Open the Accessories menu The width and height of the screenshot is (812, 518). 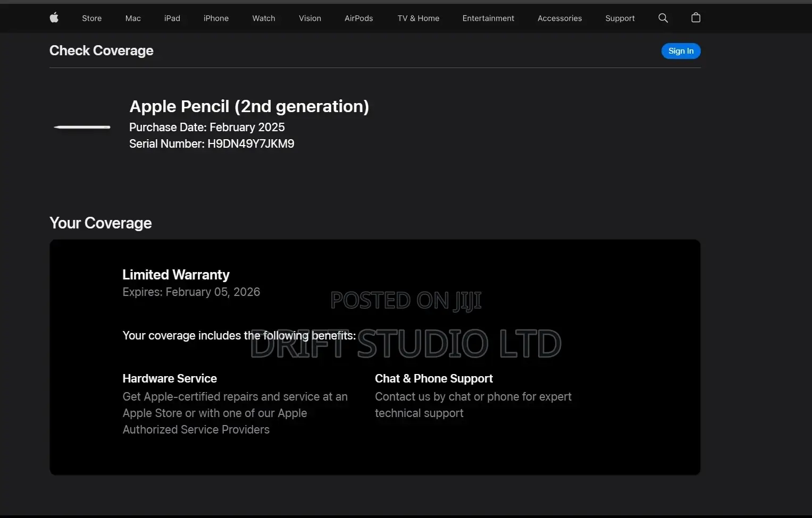(x=560, y=18)
